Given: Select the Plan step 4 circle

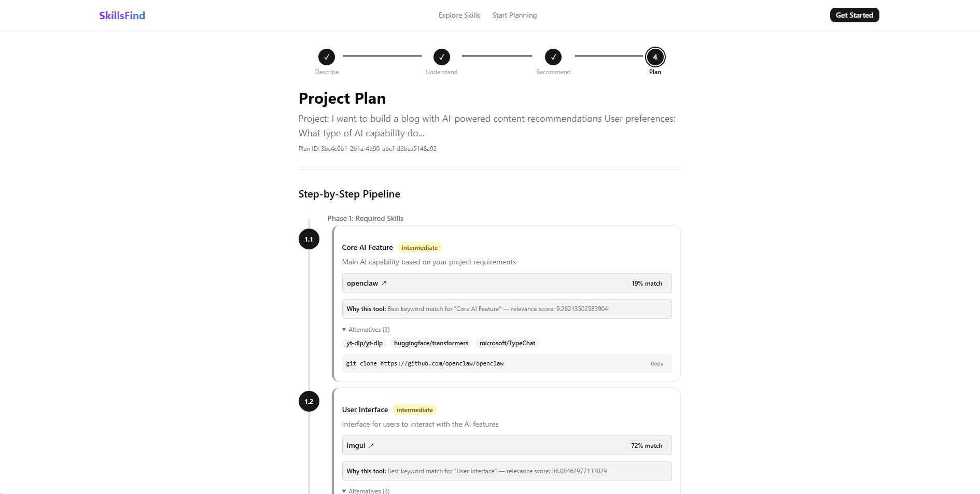Looking at the screenshot, I should [655, 57].
